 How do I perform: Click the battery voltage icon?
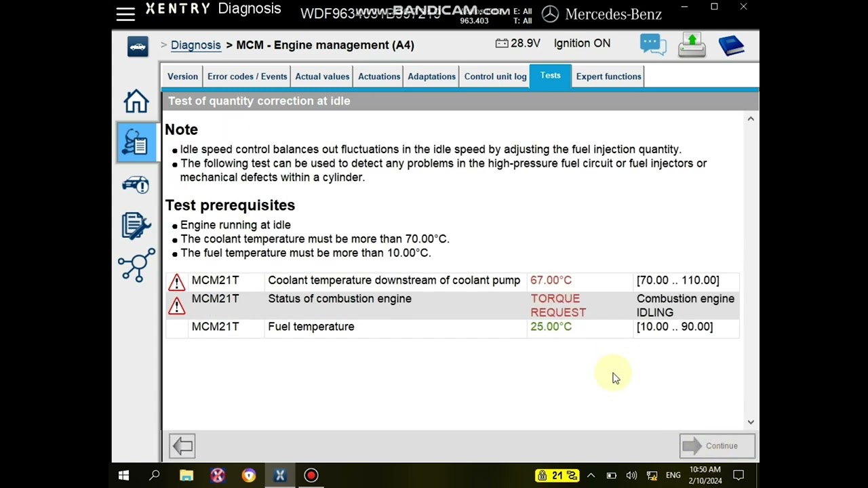click(502, 43)
